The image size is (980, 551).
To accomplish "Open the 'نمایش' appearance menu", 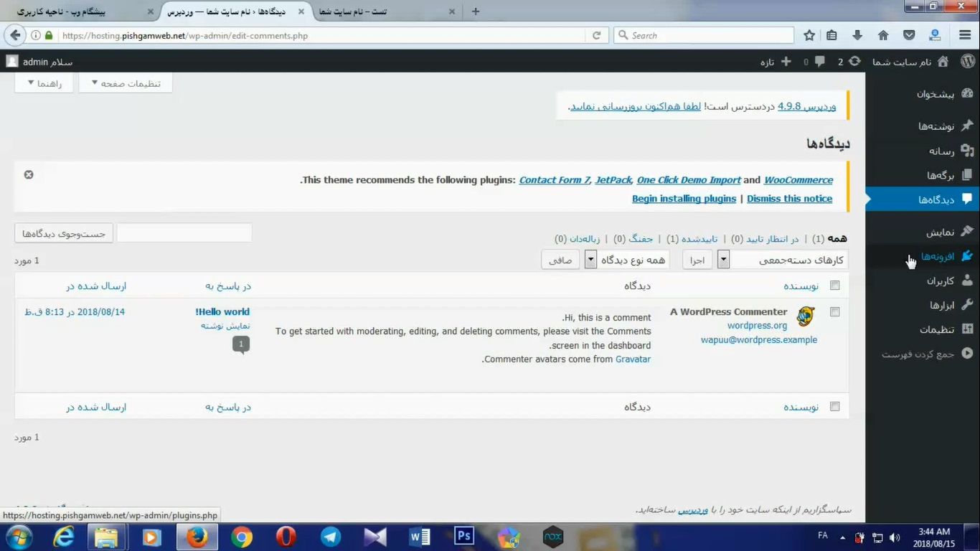I will click(x=923, y=232).
